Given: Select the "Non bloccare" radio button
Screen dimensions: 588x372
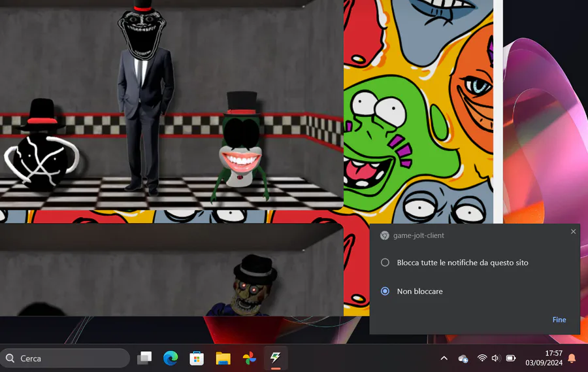Looking at the screenshot, I should [385, 291].
